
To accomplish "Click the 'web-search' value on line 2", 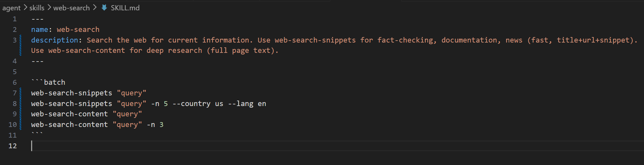I will click(78, 30).
